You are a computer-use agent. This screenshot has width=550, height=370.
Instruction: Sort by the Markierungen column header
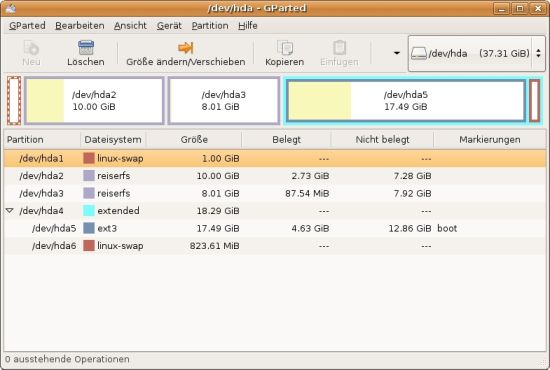coord(490,140)
